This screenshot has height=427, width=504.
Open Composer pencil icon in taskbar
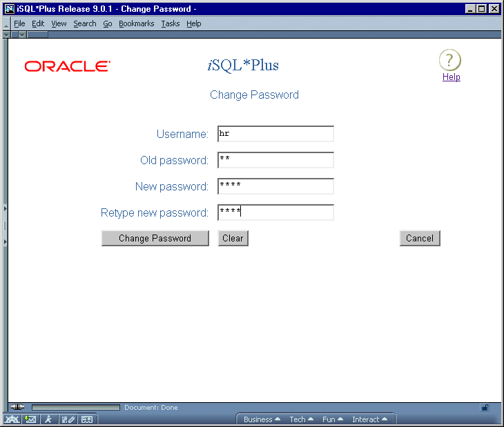coord(68,419)
